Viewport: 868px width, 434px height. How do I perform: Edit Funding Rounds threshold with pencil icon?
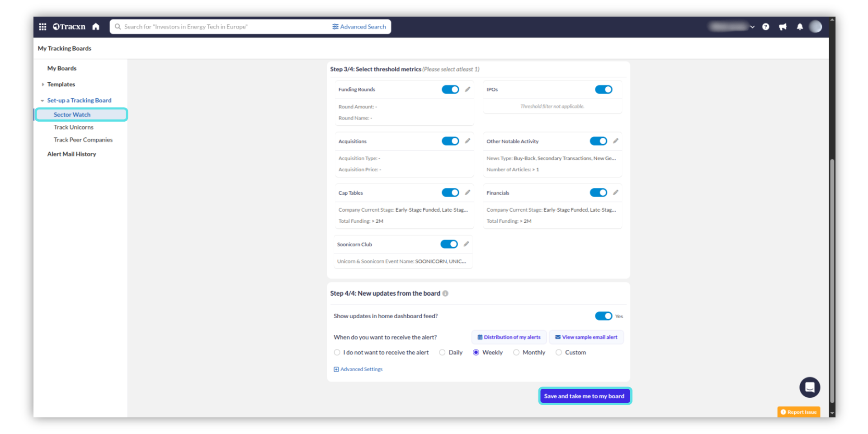(x=467, y=90)
